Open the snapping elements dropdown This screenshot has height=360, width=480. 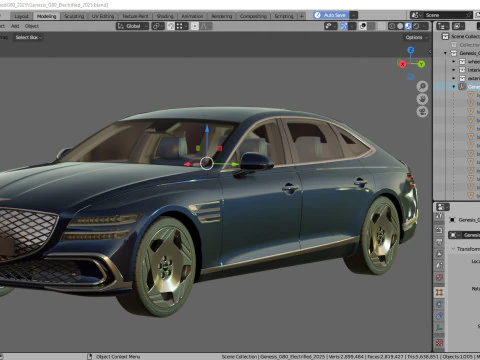point(182,26)
